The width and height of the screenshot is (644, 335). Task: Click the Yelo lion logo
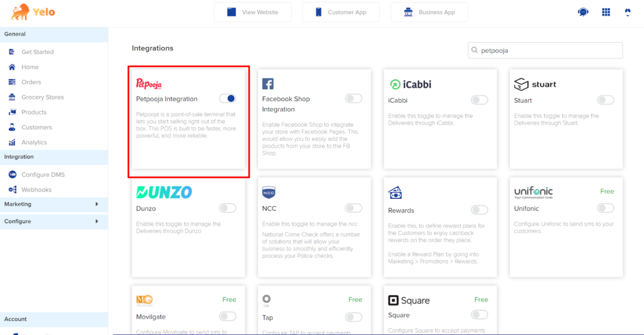click(x=20, y=12)
